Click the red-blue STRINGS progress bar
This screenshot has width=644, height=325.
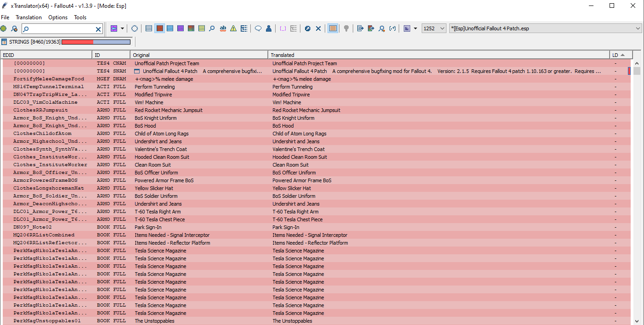96,42
